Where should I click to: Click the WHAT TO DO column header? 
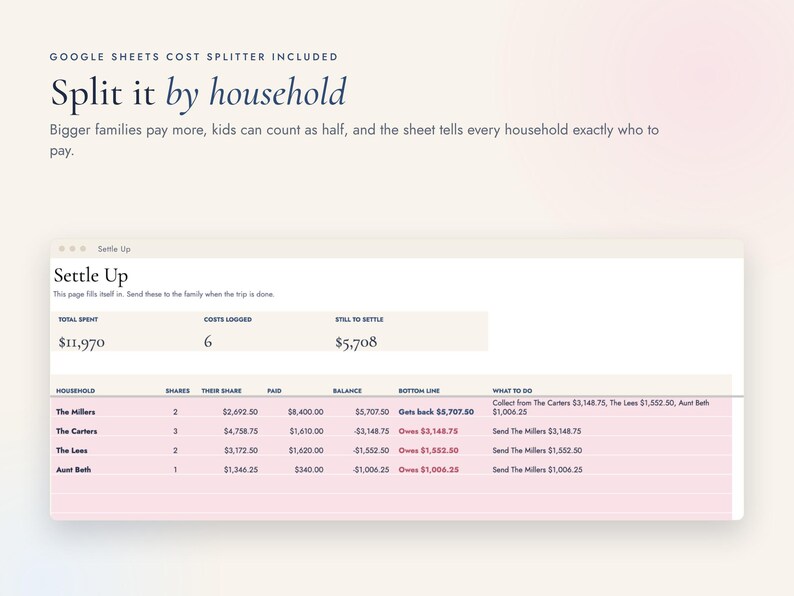point(512,391)
